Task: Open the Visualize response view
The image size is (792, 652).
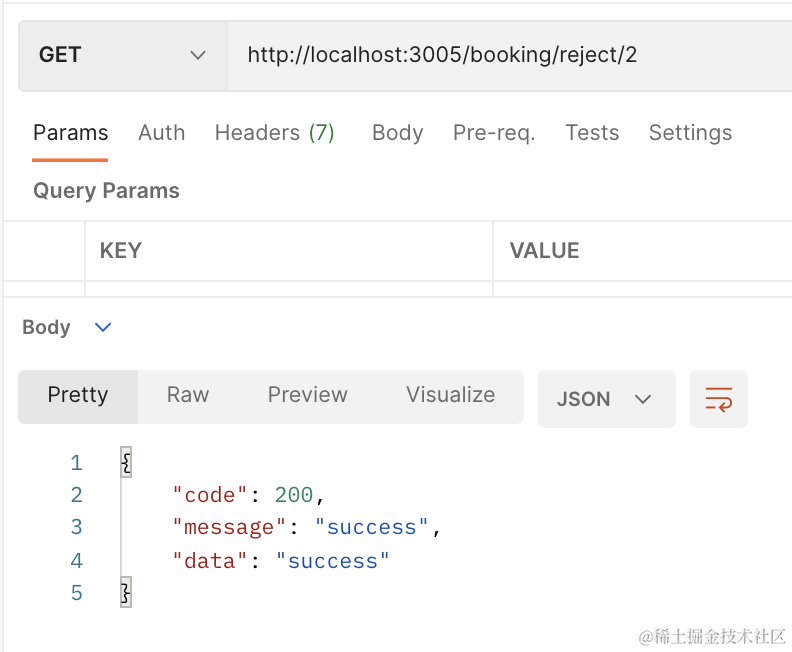Action: tap(450, 395)
